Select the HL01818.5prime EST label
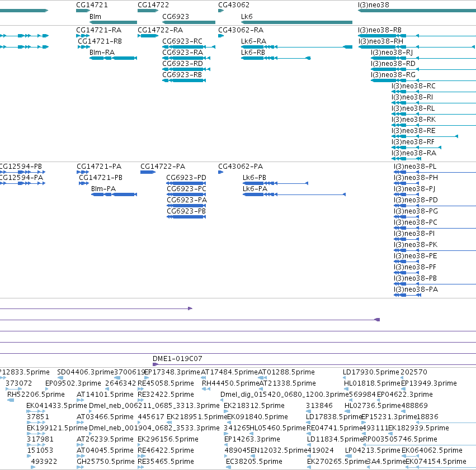The width and height of the screenshot is (476, 470). pos(372,383)
